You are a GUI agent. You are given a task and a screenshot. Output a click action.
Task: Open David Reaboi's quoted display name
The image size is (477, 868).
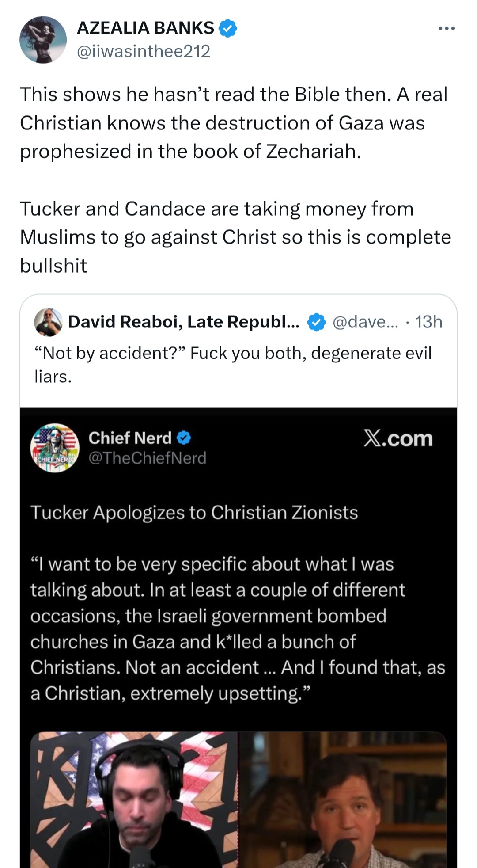[183, 322]
